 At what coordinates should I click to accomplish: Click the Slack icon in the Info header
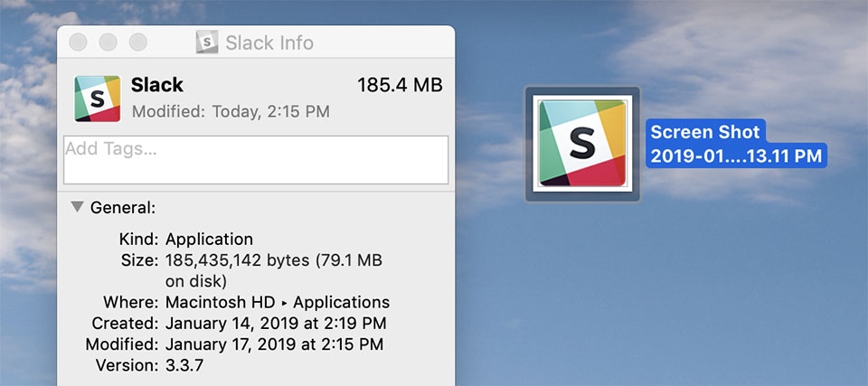[97, 99]
